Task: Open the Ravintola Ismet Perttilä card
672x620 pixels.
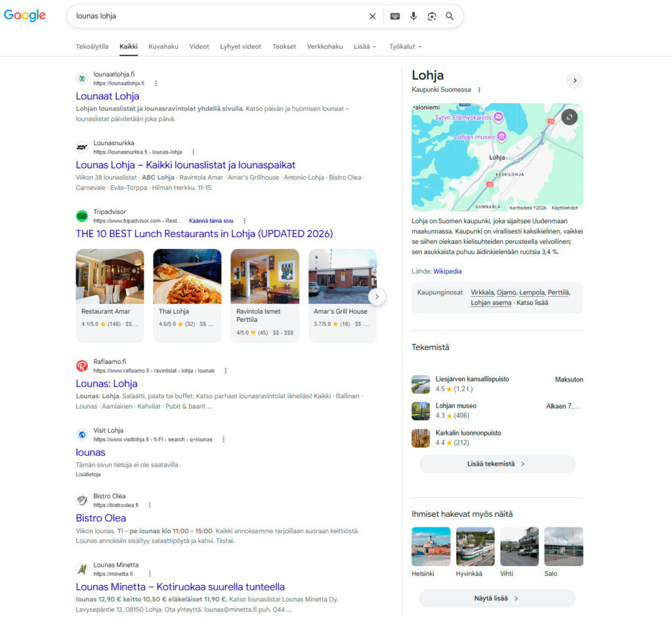Action: [x=265, y=296]
